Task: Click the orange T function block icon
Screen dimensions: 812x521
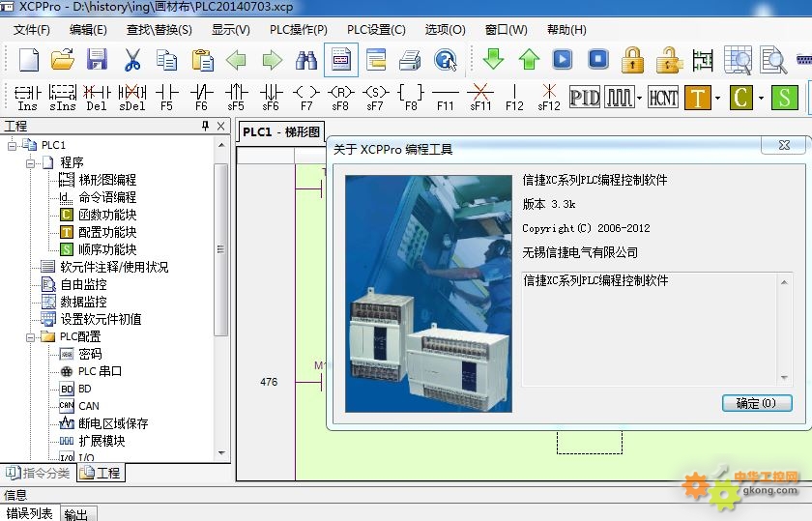Action: [698, 98]
